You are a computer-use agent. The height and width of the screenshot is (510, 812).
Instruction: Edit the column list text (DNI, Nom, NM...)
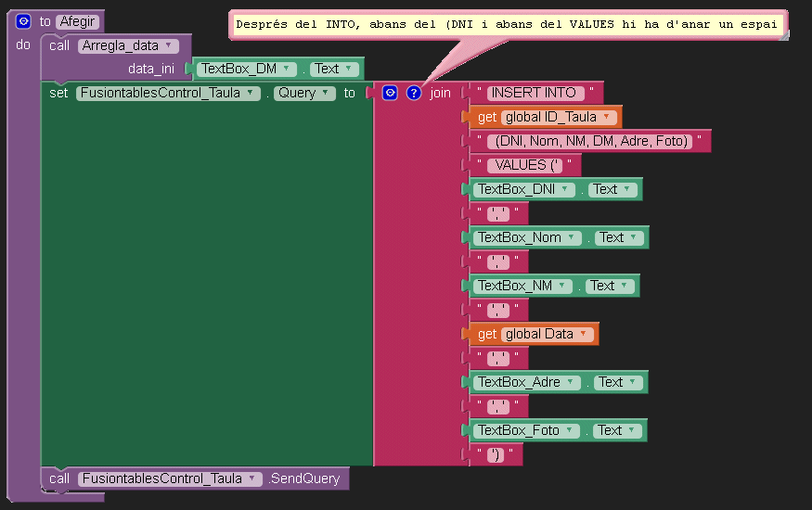[590, 141]
